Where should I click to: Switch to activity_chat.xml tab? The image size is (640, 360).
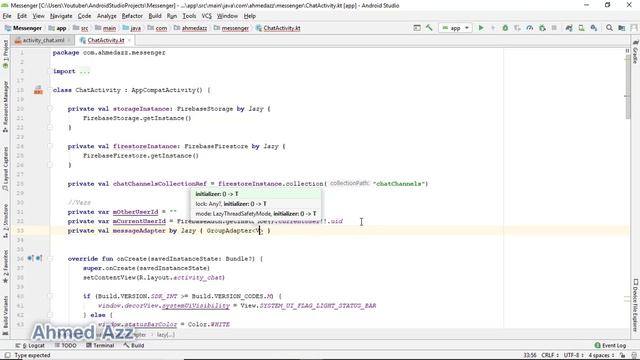[x=43, y=40]
